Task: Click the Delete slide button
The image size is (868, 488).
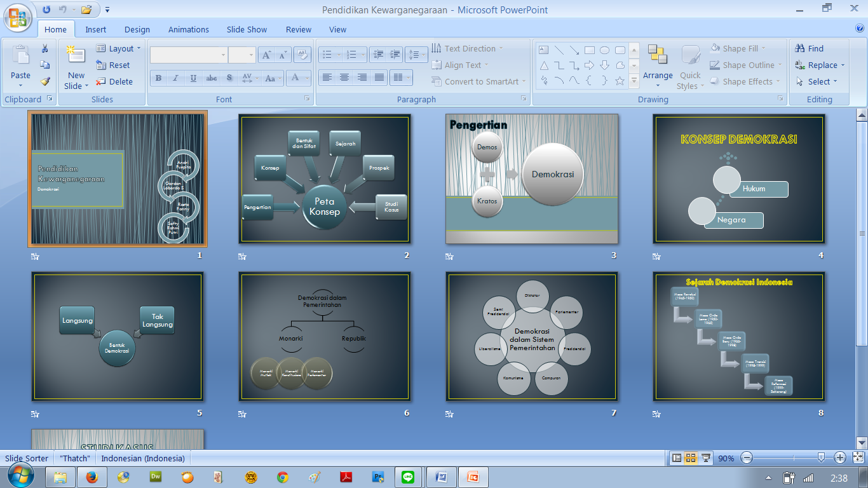Action: click(x=114, y=81)
